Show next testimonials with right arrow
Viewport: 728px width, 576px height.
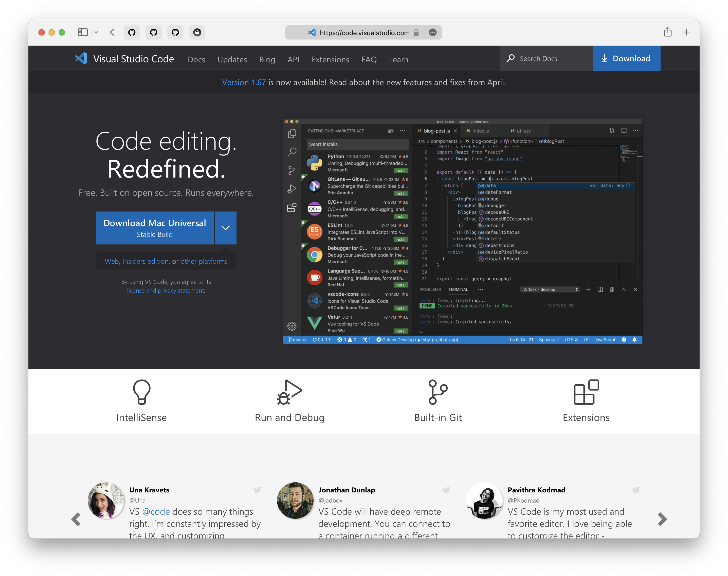pyautogui.click(x=662, y=519)
